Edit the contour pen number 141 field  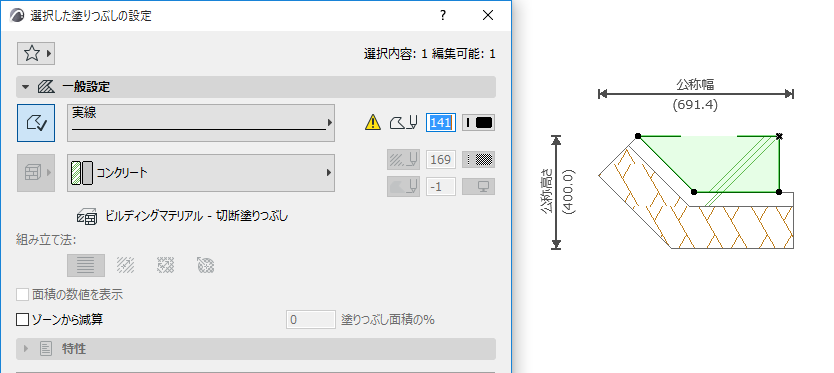click(441, 123)
